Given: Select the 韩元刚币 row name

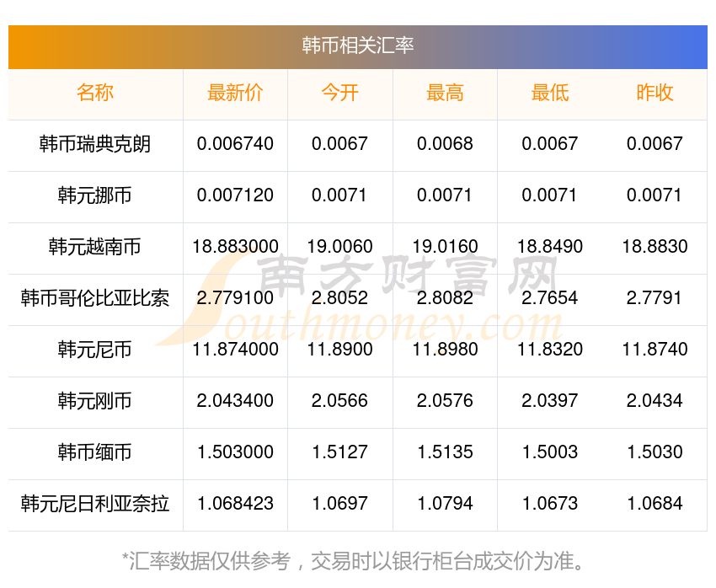Looking at the screenshot, I should point(95,401).
